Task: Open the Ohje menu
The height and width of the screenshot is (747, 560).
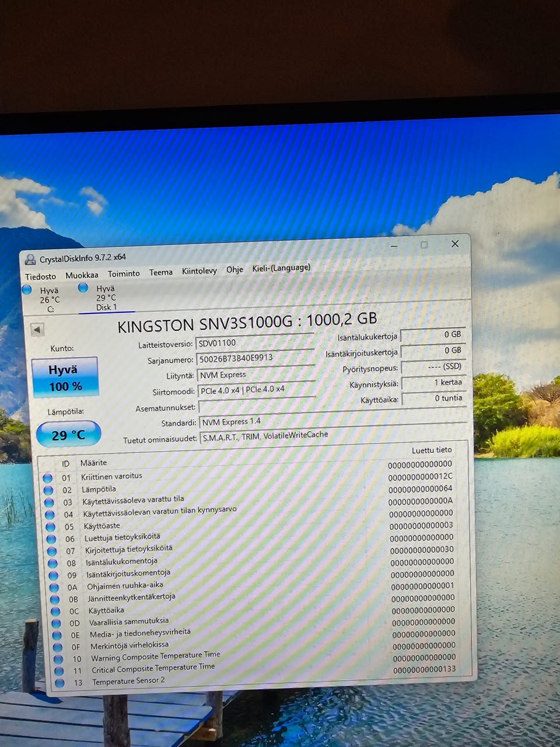Action: (x=235, y=270)
